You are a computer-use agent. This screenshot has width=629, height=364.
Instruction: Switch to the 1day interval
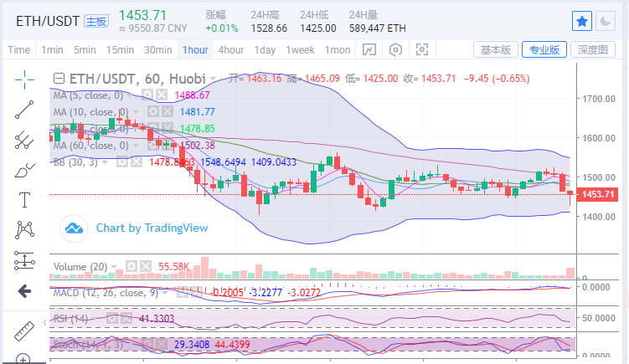pos(265,49)
